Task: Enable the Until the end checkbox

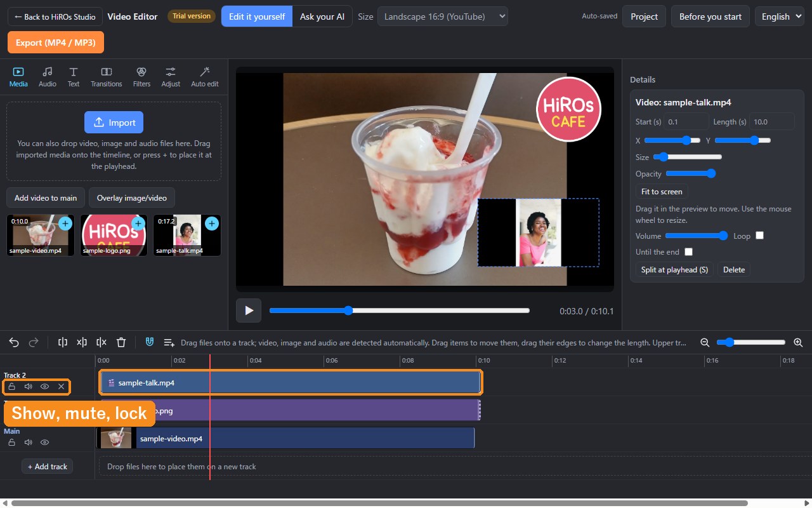Action: [688, 252]
